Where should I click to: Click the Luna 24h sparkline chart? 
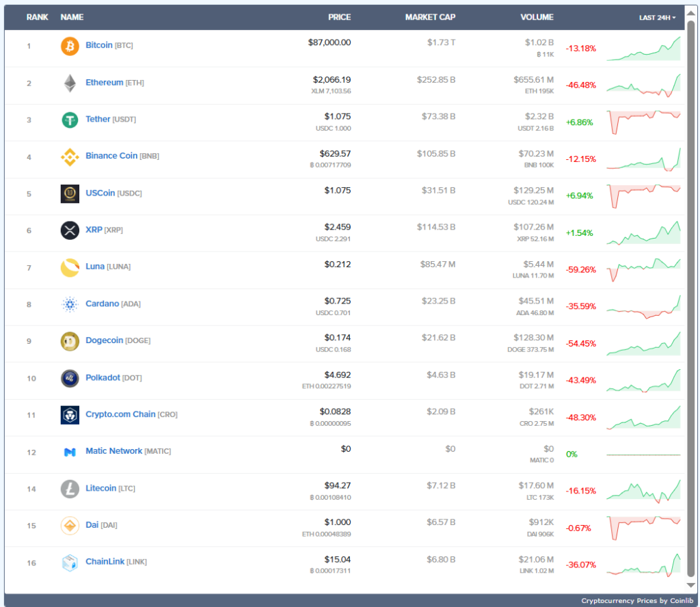tap(643, 269)
